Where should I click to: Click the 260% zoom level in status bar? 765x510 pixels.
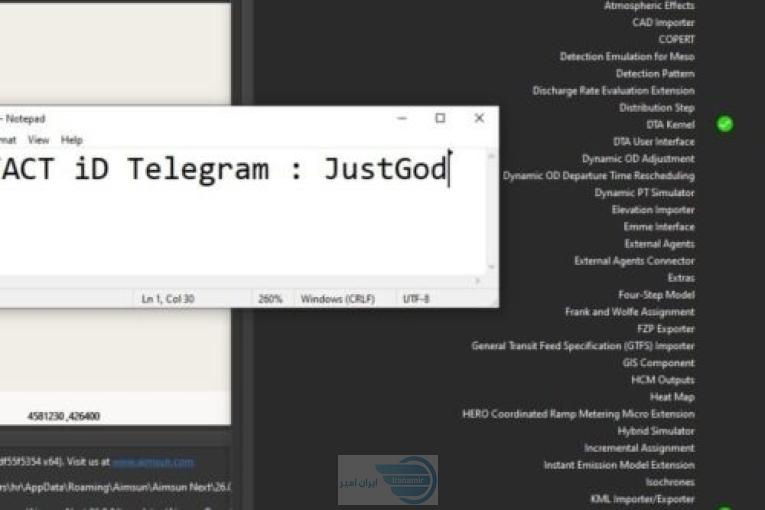[x=271, y=299]
